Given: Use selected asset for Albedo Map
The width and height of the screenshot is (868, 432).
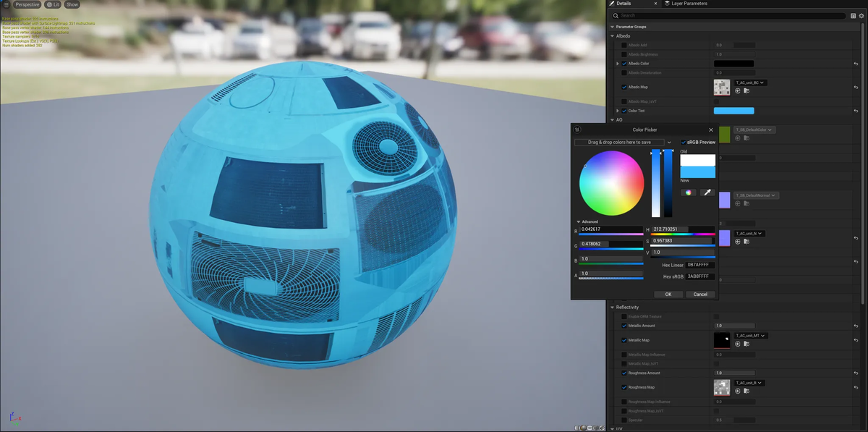Looking at the screenshot, I should 738,91.
